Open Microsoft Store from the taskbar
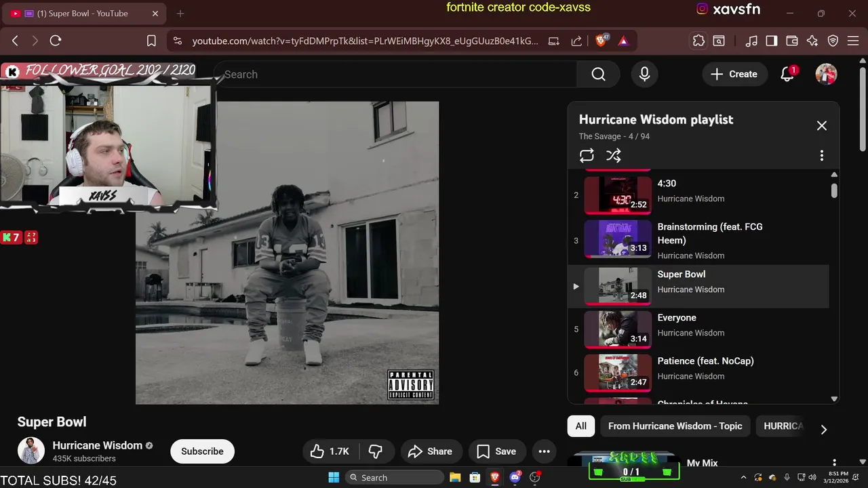868x488 pixels. tap(475, 478)
